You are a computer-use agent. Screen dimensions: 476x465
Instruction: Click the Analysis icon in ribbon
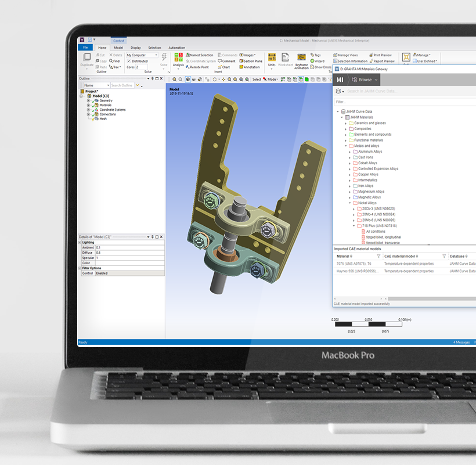(x=178, y=58)
